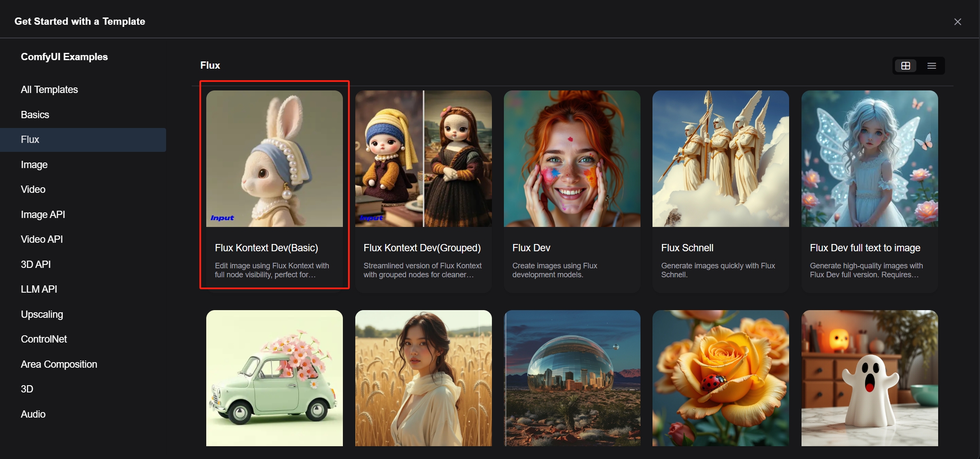Image resolution: width=980 pixels, height=459 pixels.
Task: Open the Video category
Action: [83, 189]
